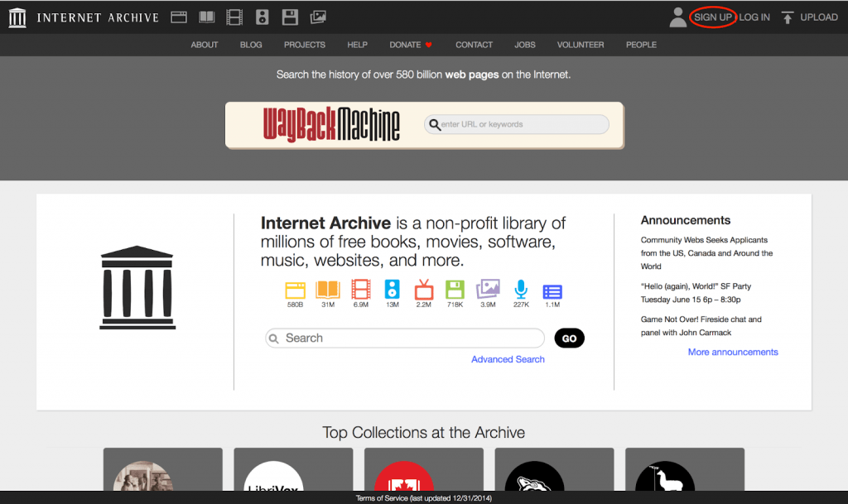
Task: Open the PROJECTS menu item
Action: point(305,45)
